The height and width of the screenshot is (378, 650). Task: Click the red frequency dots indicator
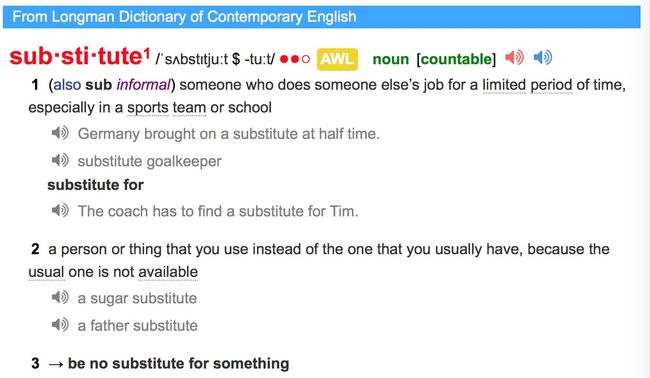click(x=295, y=59)
